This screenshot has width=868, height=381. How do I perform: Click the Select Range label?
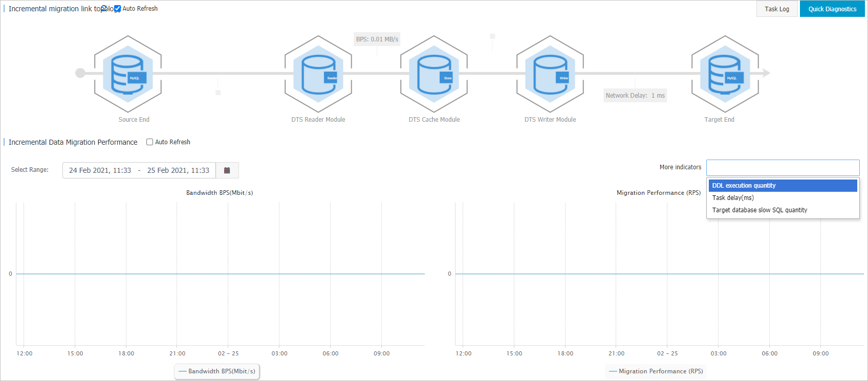tap(30, 170)
